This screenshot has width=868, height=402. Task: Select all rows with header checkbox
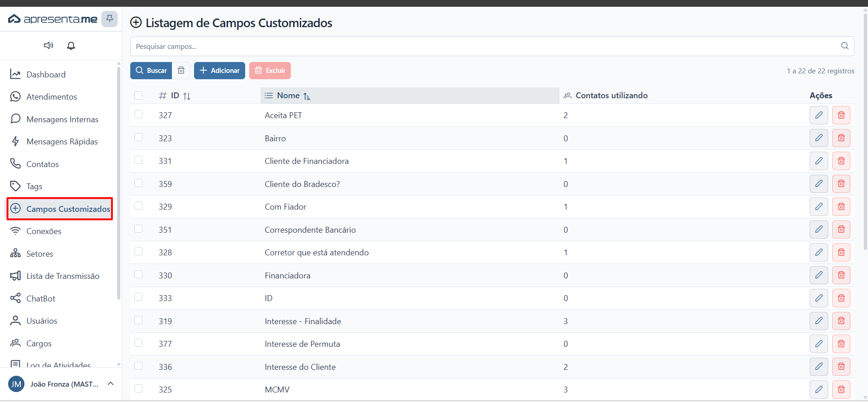pyautogui.click(x=138, y=95)
